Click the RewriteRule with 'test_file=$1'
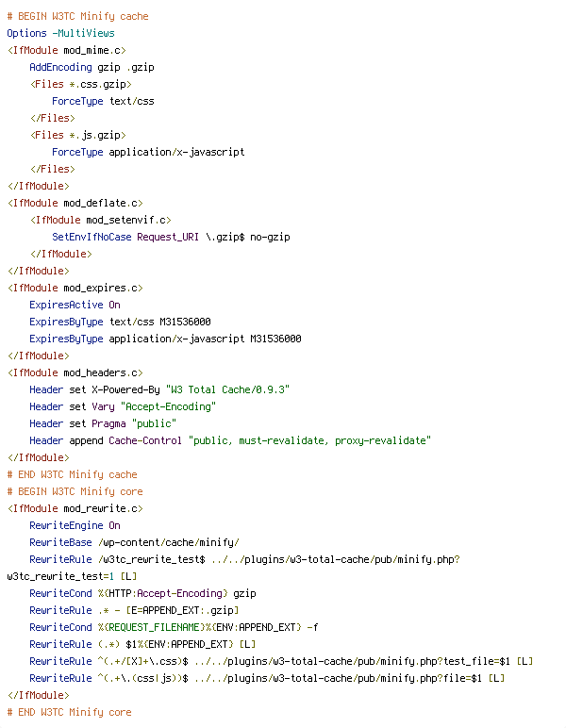 281,662
